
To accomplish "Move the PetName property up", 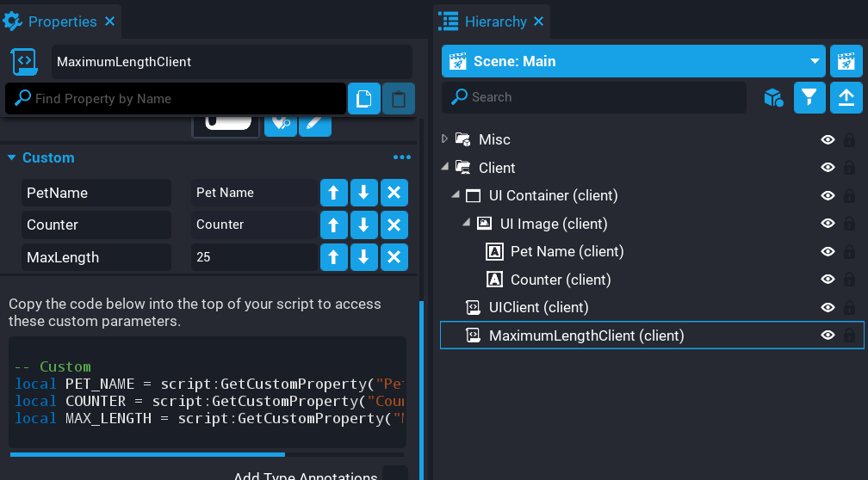I will [333, 193].
